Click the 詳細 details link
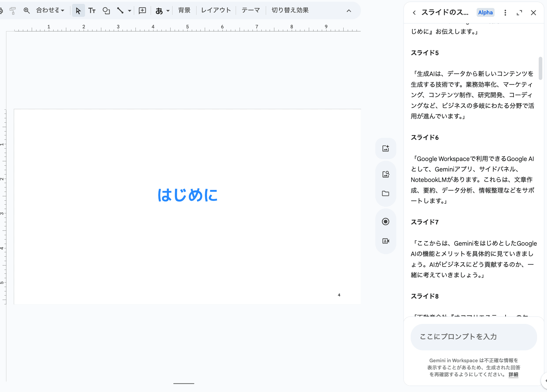Image resolution: width=547 pixels, height=392 pixels. coord(513,374)
